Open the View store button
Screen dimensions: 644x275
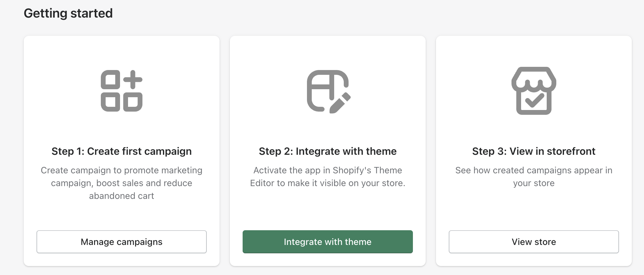tap(534, 242)
